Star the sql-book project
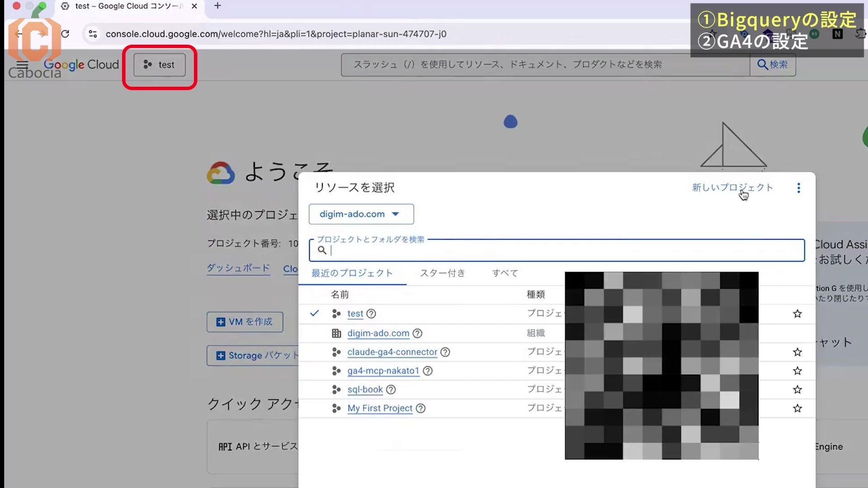Screen dimensions: 868x488 point(797,389)
